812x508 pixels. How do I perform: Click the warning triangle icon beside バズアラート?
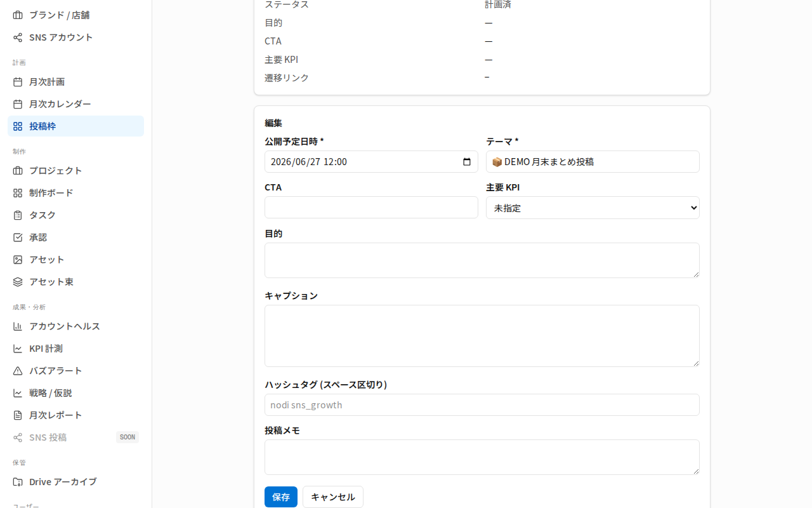click(18, 371)
